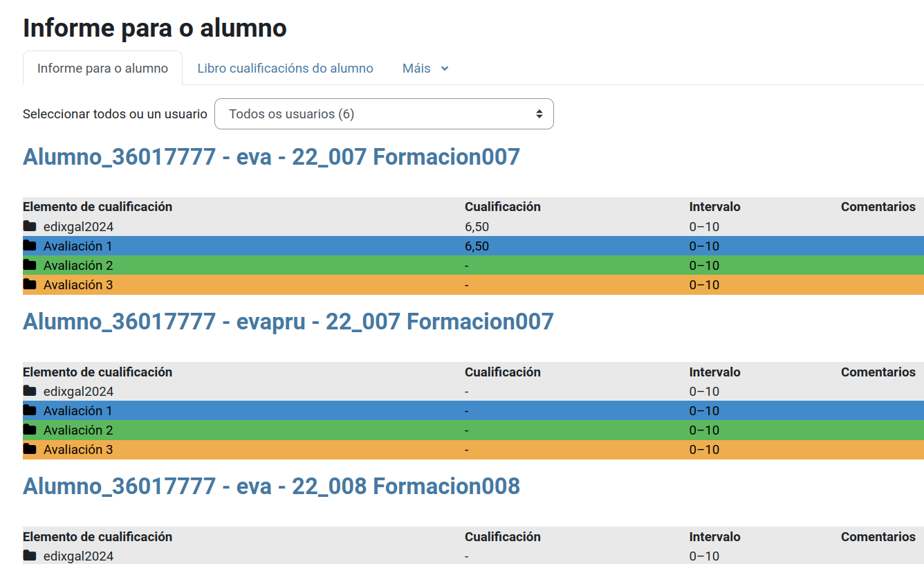Click folder icon on evapru Avaliación 3 row

point(30,449)
